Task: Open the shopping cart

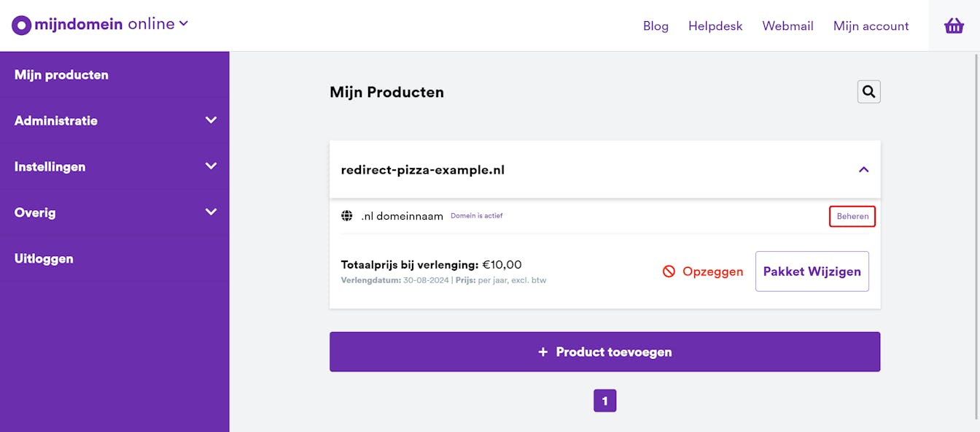Action: pos(954,26)
